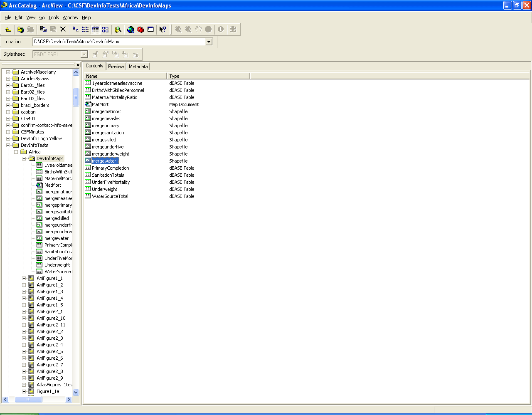Expand the brazil_borders folder
This screenshot has height=415, width=532.
(x=8, y=105)
